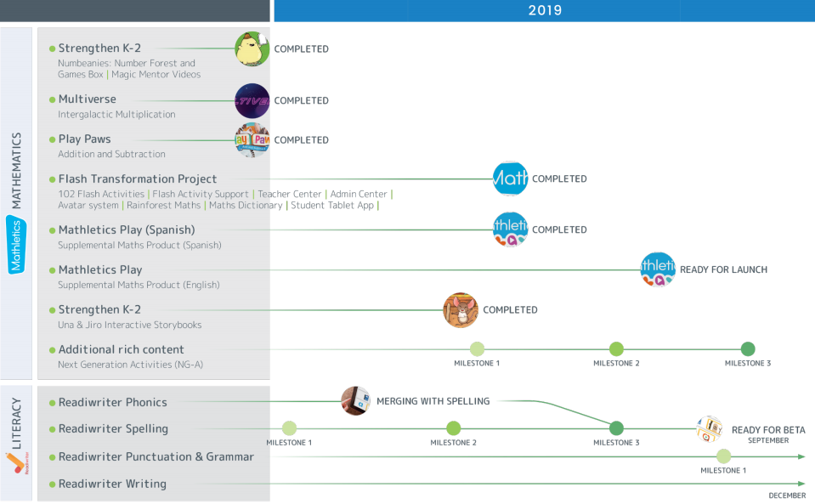Click the MERGING WITH SPELLING label
Image resolution: width=815 pixels, height=504 pixels.
pos(433,402)
